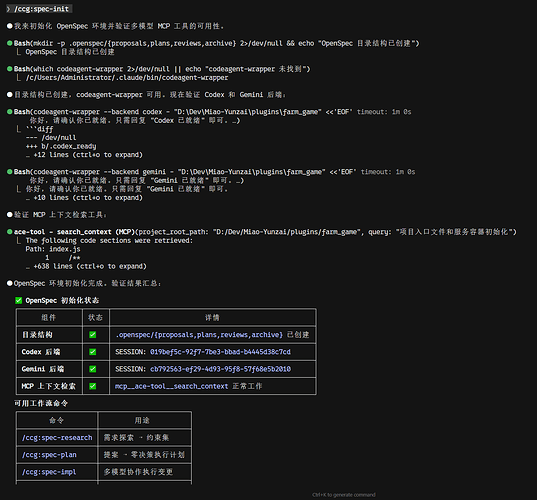Click the Codex session ID 019bef5c-92f7-7be3-bbad-b4445d38c7cd
Screen dimensions: 537x500
pyautogui.click(x=220, y=352)
